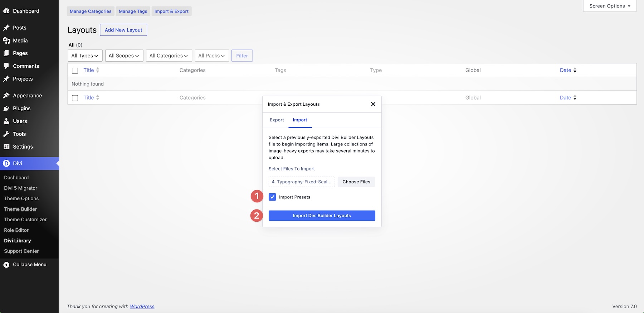This screenshot has height=313, width=644.
Task: Click the Filter button
Action: point(242,56)
